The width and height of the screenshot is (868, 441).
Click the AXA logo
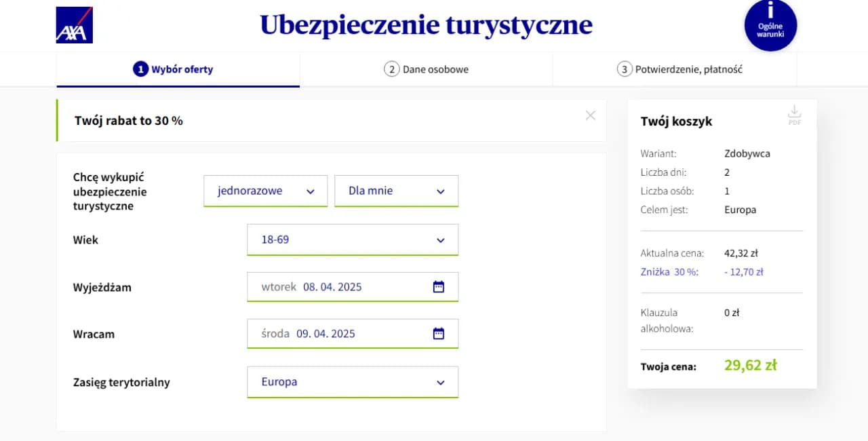pyautogui.click(x=73, y=23)
